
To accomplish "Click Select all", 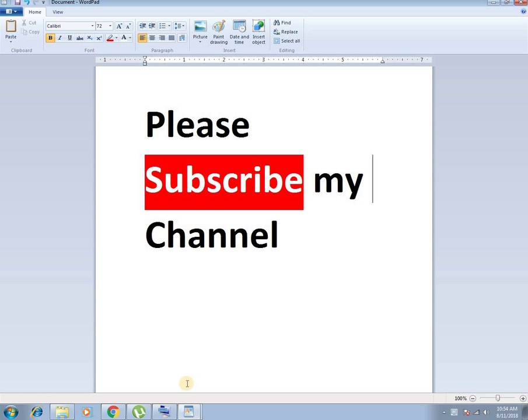I will pyautogui.click(x=287, y=41).
